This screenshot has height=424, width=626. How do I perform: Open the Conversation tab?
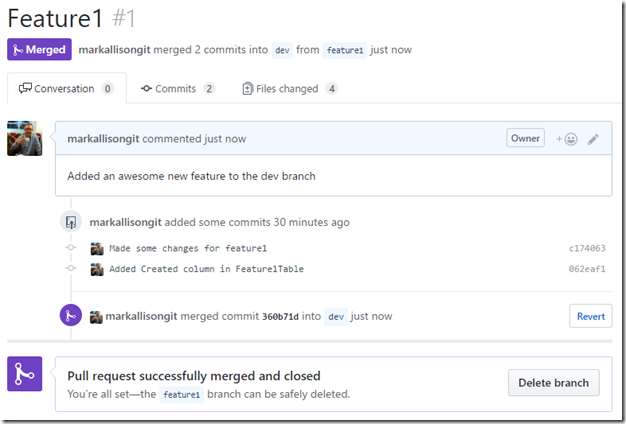click(67, 89)
